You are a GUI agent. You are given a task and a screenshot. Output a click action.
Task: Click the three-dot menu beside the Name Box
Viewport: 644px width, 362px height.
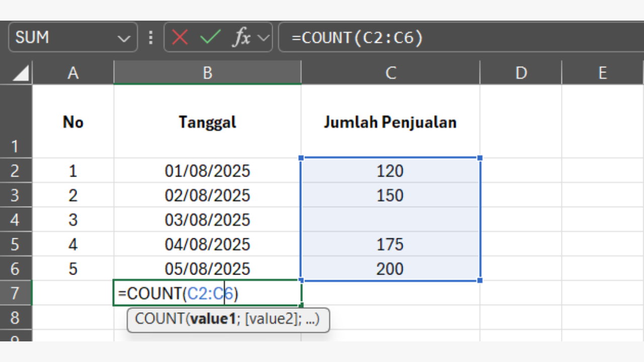tap(150, 37)
